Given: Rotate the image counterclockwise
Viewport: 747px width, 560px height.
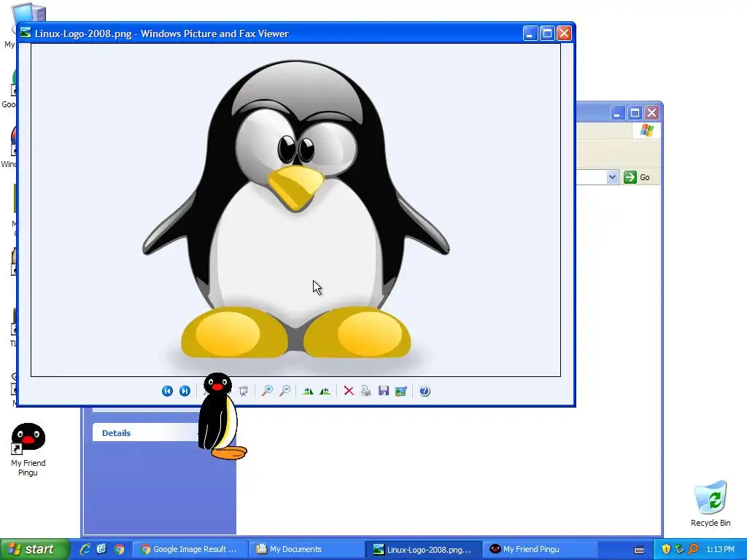Looking at the screenshot, I should (x=325, y=391).
